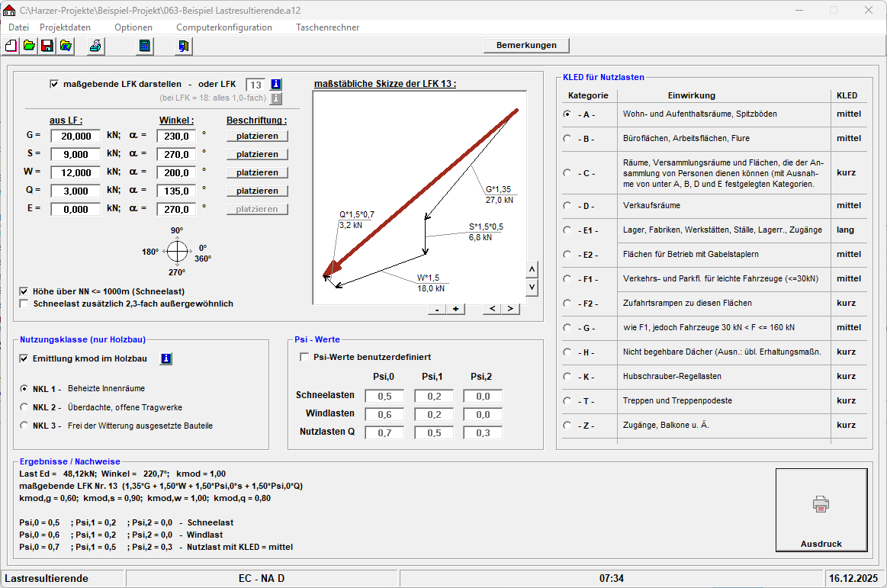Open info icon beside Emittlung kmod
The height and width of the screenshot is (588, 887).
coord(166,358)
